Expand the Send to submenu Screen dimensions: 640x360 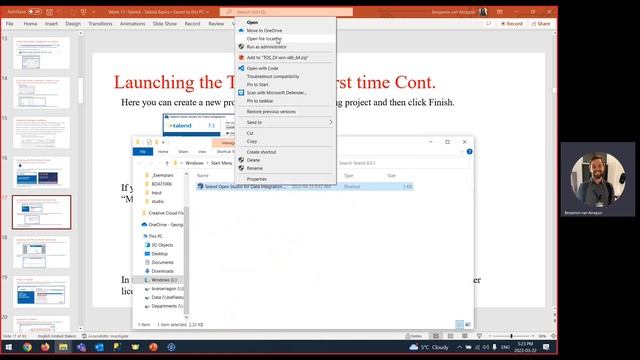coord(285,122)
